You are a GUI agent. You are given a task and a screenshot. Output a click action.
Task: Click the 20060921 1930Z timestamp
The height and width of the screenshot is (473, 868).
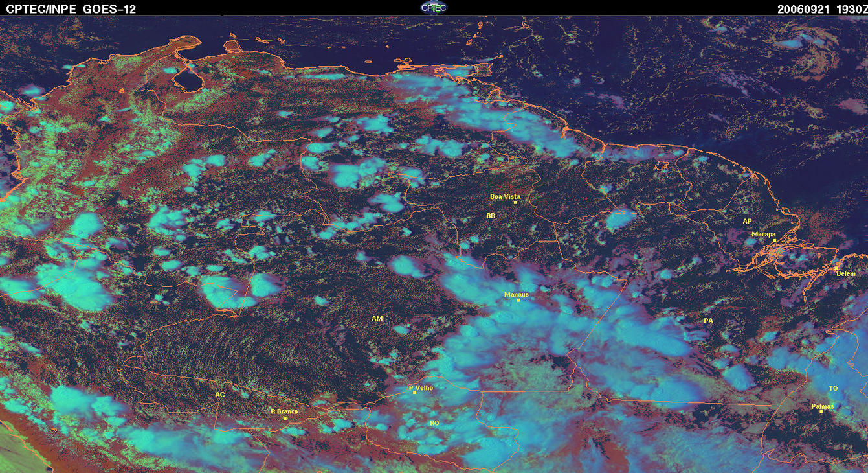821,9
